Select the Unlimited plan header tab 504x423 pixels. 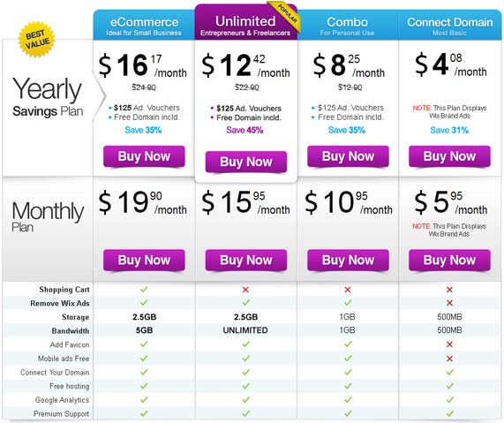click(246, 22)
